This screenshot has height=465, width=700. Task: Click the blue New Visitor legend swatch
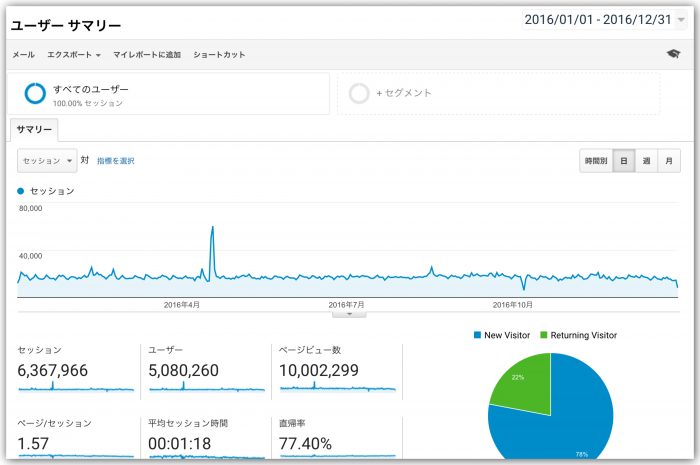tap(477, 335)
